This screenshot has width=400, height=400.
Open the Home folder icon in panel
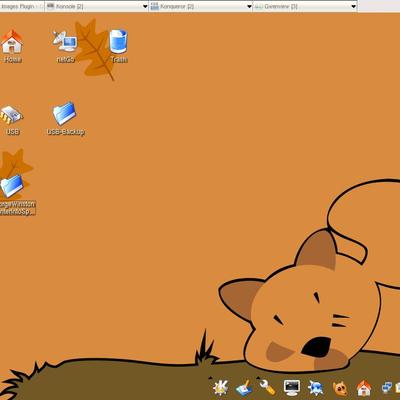coord(364,388)
